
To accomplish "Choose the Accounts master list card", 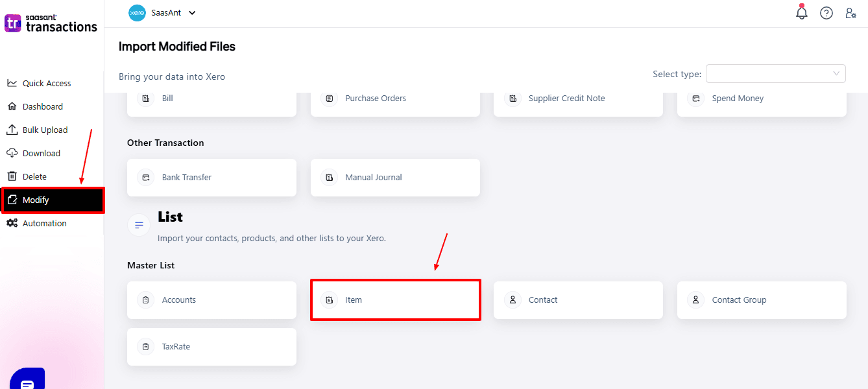I will pyautogui.click(x=211, y=300).
